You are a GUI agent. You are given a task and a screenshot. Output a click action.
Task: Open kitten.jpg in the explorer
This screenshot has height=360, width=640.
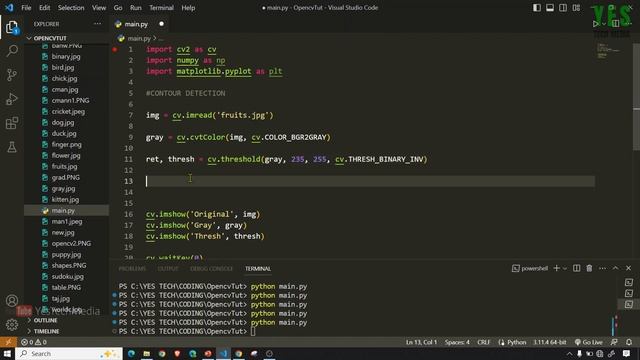[65, 200]
